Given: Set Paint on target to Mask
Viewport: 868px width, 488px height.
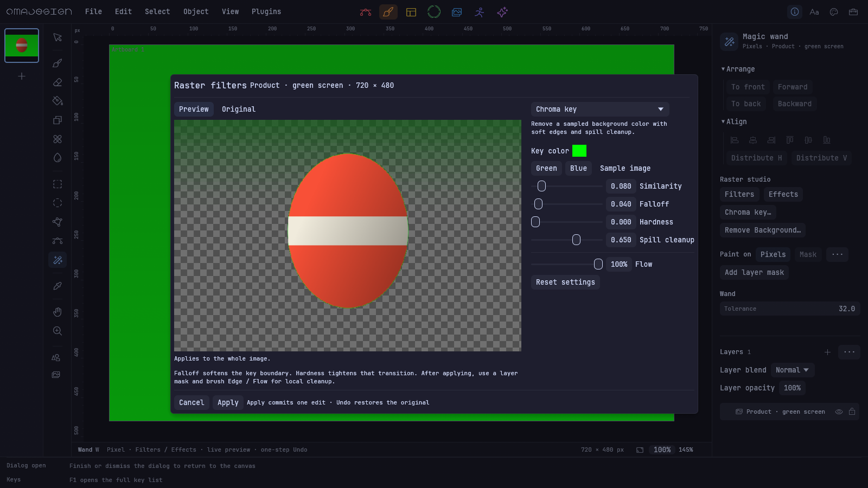Looking at the screenshot, I should (808, 254).
